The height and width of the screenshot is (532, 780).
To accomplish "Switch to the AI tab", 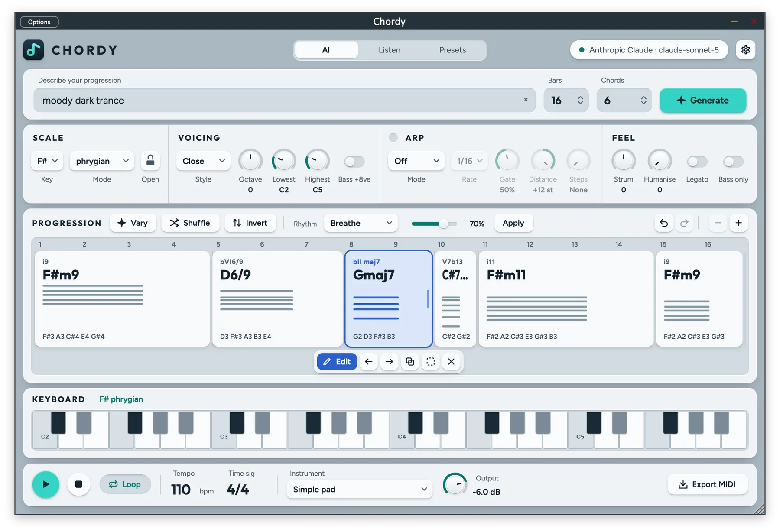I will tap(326, 50).
